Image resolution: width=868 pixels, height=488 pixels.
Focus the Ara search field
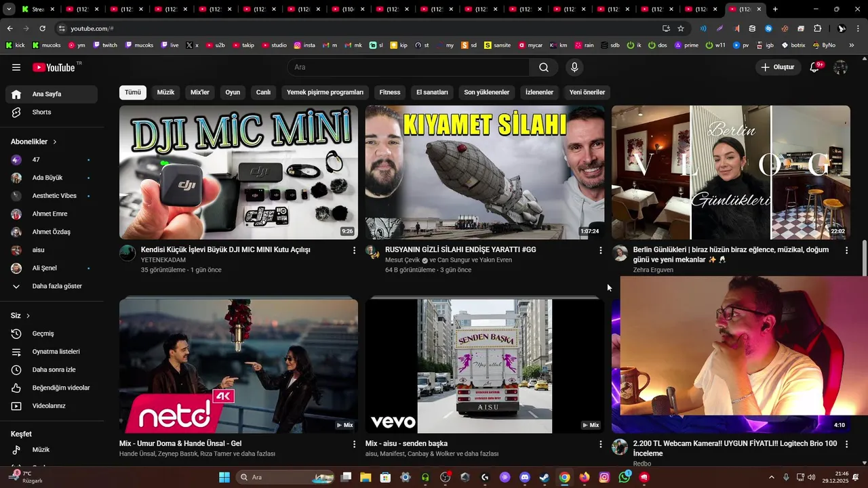(408, 67)
